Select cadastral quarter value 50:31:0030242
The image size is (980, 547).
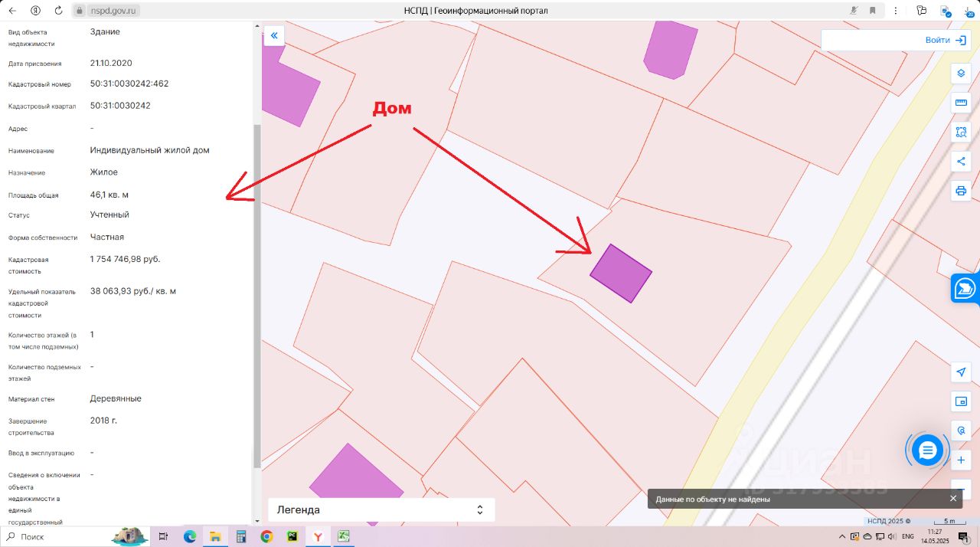pos(120,106)
